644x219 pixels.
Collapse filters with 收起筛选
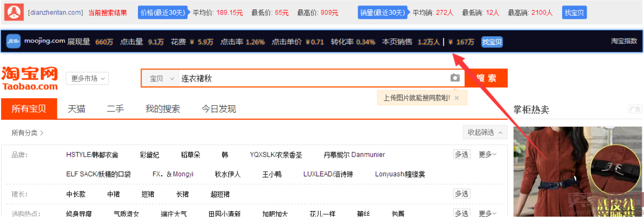tap(485, 132)
